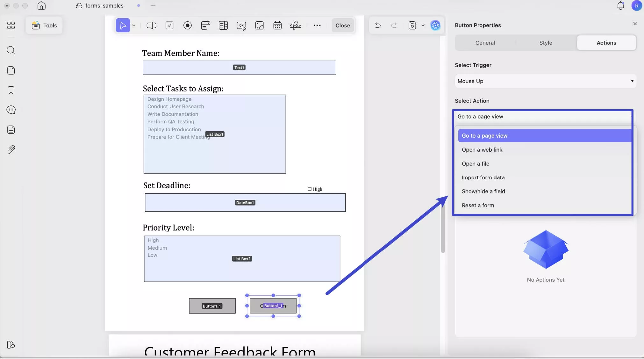Select Open a file option
This screenshot has height=359, width=644.
coord(545,164)
